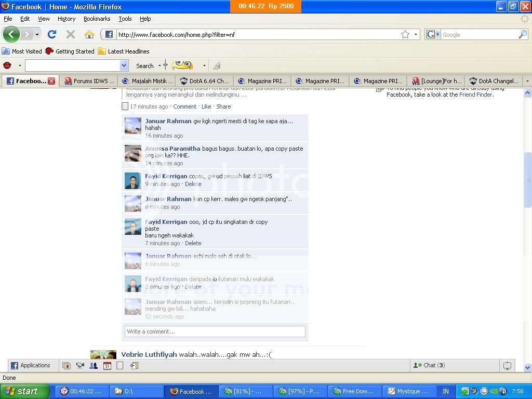
Task: Click the address bar URL field
Action: coord(258,34)
